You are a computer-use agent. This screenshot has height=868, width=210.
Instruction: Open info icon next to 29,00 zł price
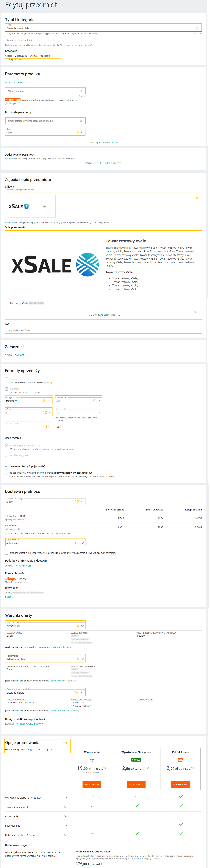[x=104, y=863]
